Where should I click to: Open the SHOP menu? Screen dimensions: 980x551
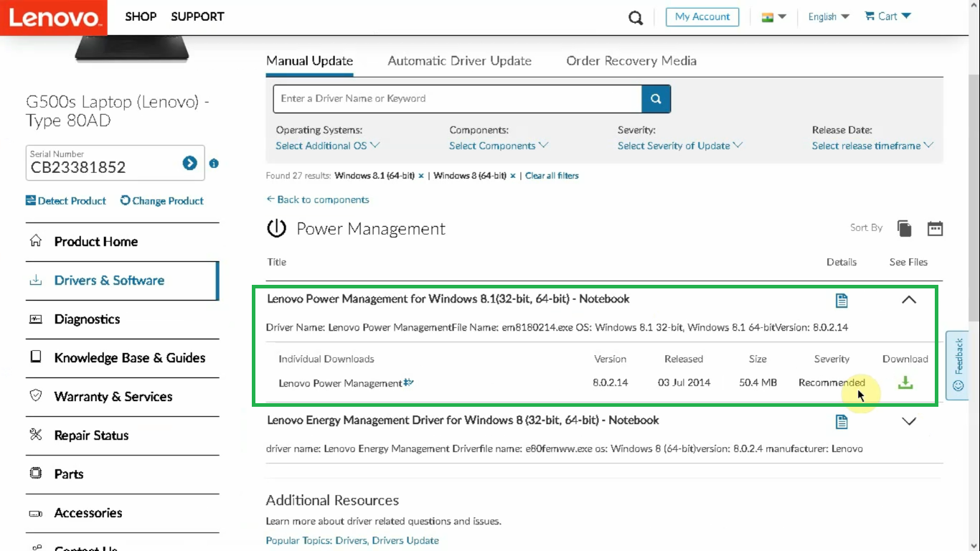coord(141,17)
